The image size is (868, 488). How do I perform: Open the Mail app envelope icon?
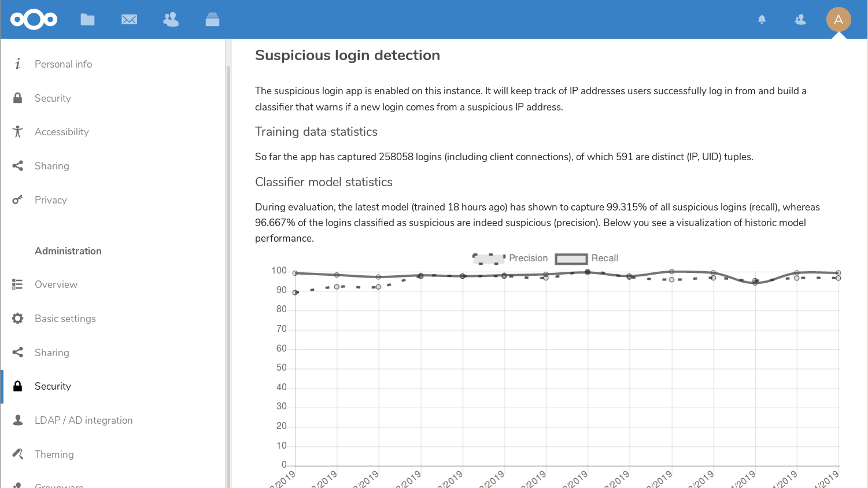point(129,20)
